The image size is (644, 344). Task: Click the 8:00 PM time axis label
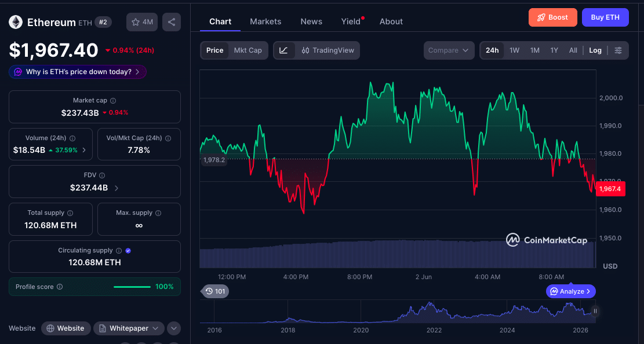pyautogui.click(x=360, y=277)
